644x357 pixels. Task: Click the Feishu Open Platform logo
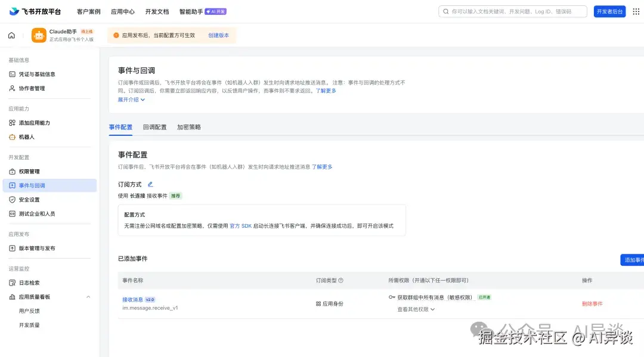click(x=35, y=11)
